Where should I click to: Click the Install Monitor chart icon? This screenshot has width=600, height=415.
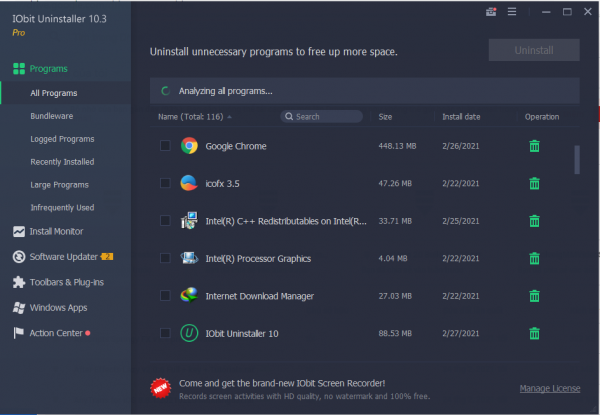pos(19,231)
